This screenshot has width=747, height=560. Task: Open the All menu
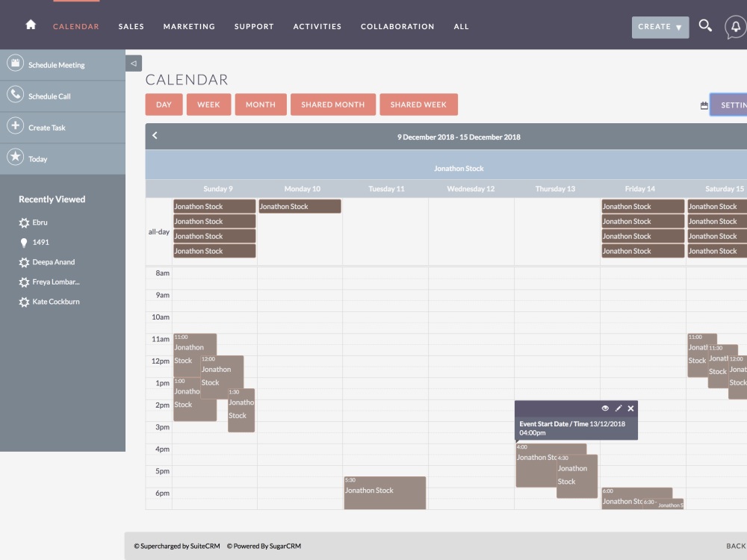coord(461,27)
